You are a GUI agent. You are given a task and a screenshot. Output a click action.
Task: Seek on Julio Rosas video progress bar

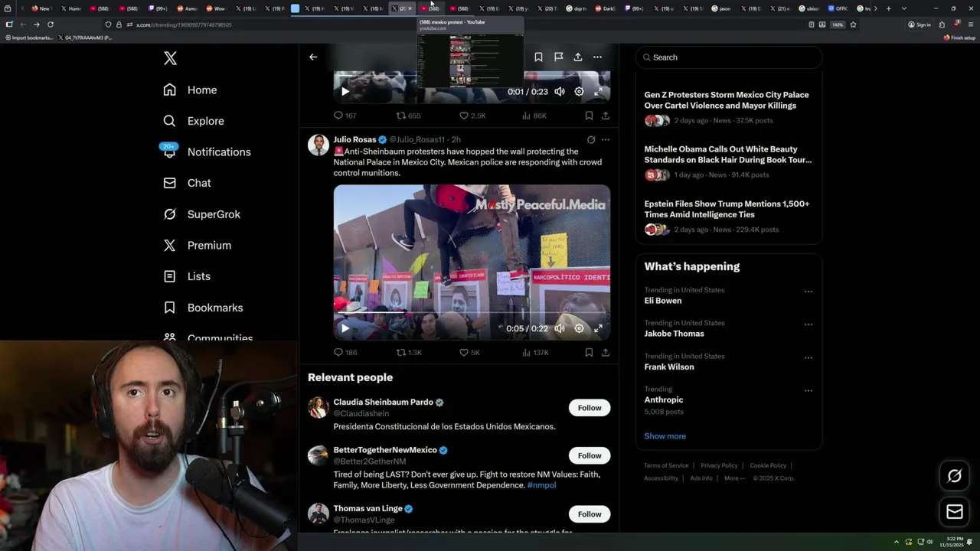472,312
